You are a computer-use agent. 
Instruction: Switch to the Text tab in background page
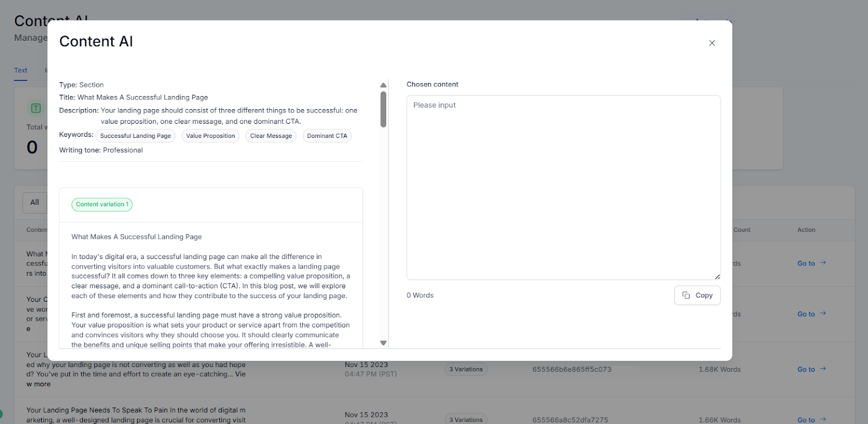coord(21,71)
